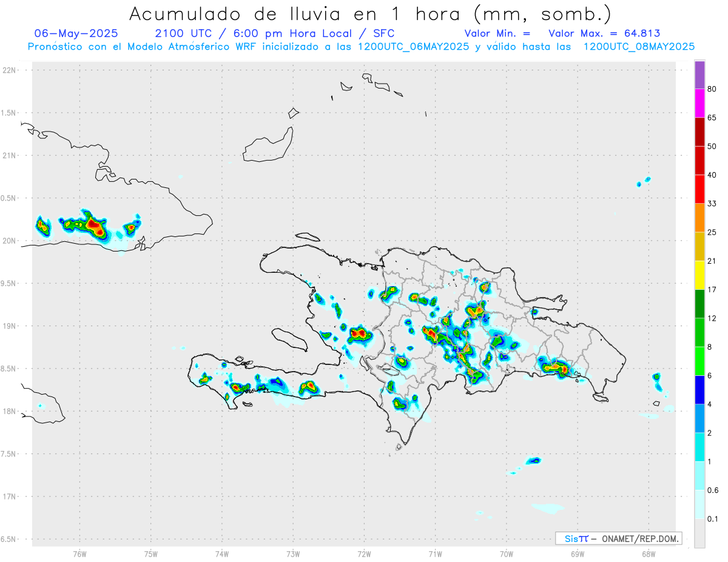Click the '1200UTC_06MAY2025' initialization time
Viewport: 728px width, 562px height.
coord(413,47)
